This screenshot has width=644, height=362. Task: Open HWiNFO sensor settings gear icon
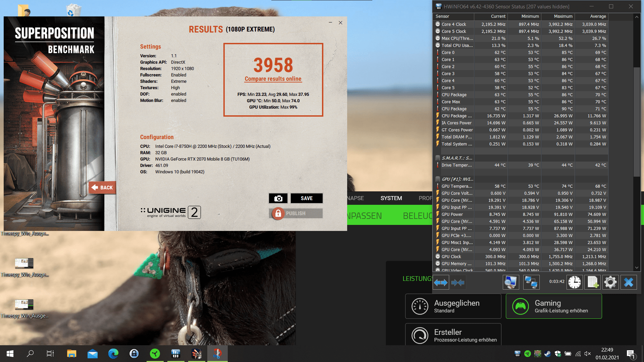pyautogui.click(x=610, y=282)
